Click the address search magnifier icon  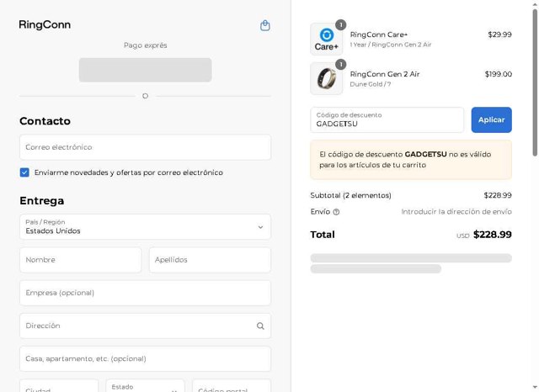click(x=260, y=326)
